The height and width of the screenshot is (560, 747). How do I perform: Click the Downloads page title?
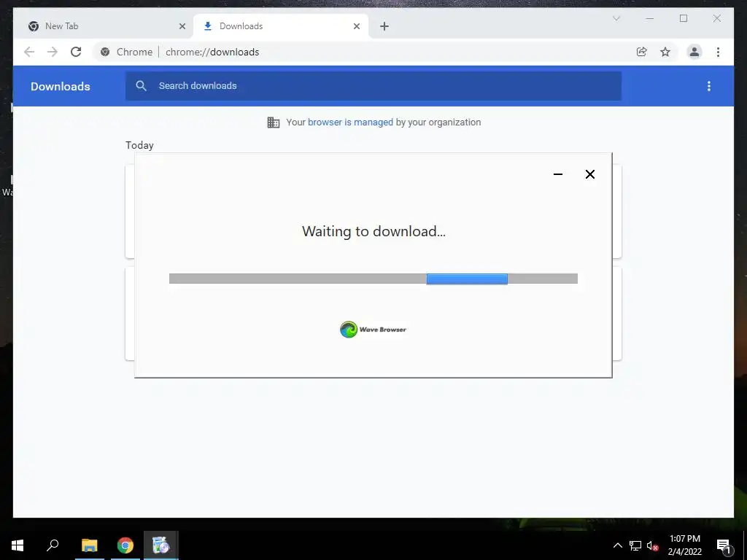click(61, 86)
